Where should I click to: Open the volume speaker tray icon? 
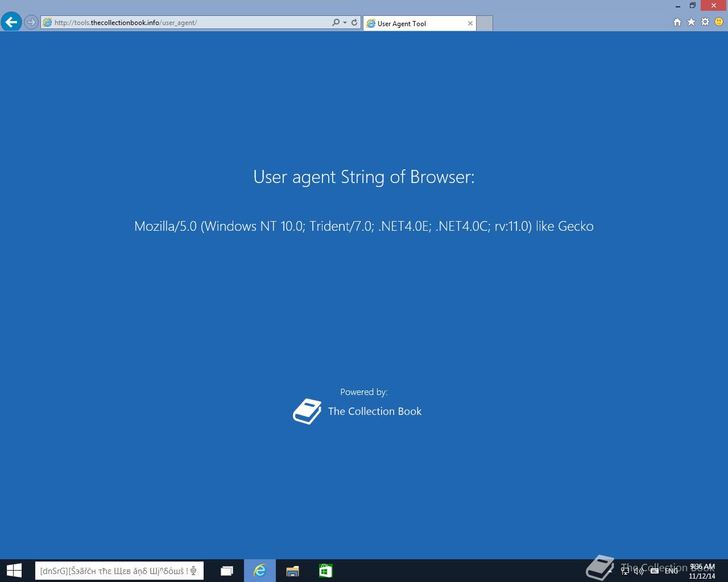pos(638,571)
